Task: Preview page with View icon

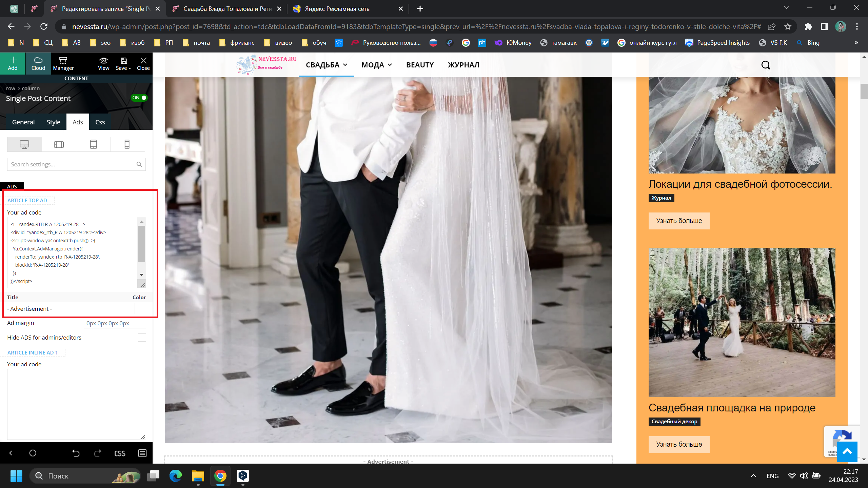Action: [103, 63]
